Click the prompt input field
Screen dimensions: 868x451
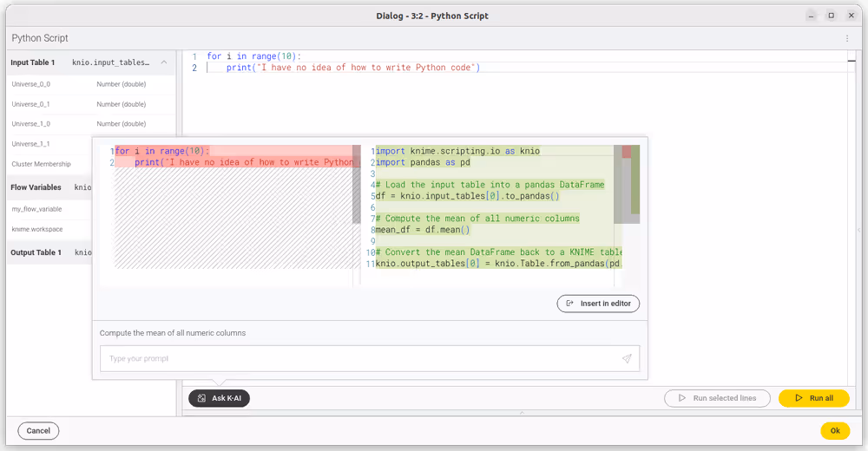tap(358, 358)
